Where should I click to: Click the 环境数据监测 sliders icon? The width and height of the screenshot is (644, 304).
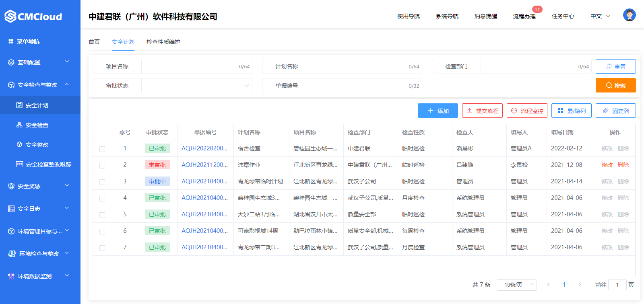[x=11, y=276]
